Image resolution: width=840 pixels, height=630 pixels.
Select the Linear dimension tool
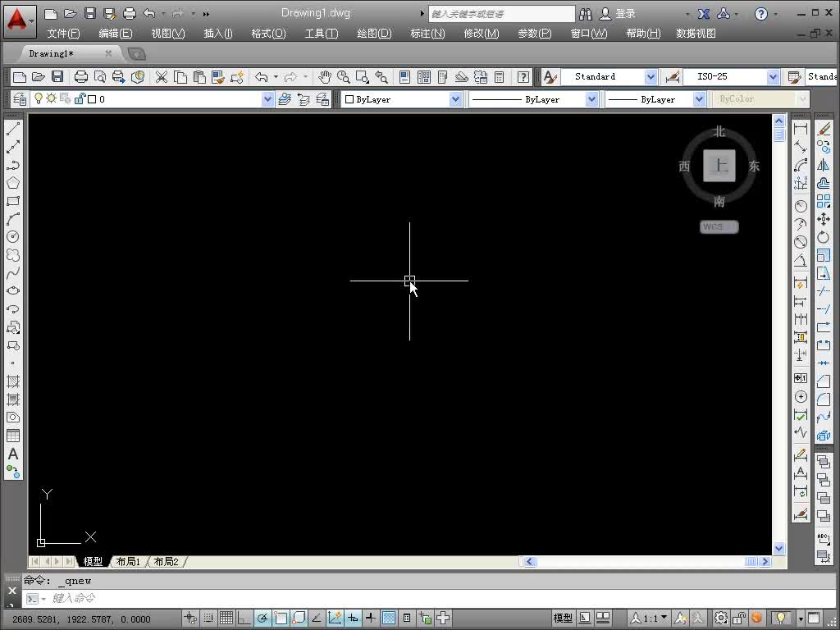pos(801,129)
